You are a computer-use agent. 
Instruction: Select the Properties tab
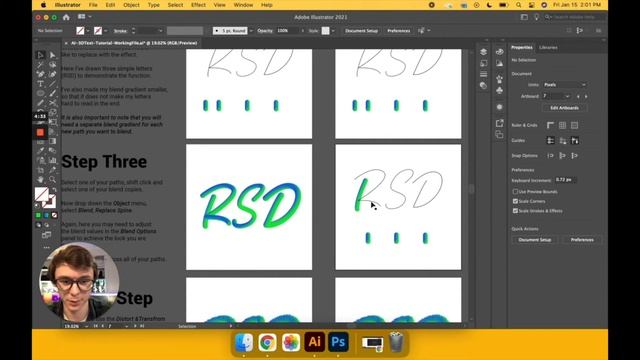pos(522,47)
